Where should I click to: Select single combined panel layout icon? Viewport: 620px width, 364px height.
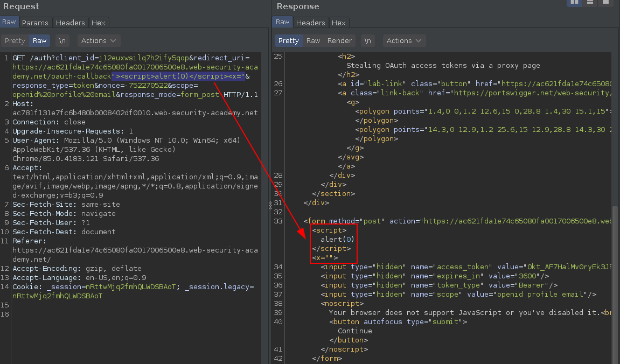[605, 2]
